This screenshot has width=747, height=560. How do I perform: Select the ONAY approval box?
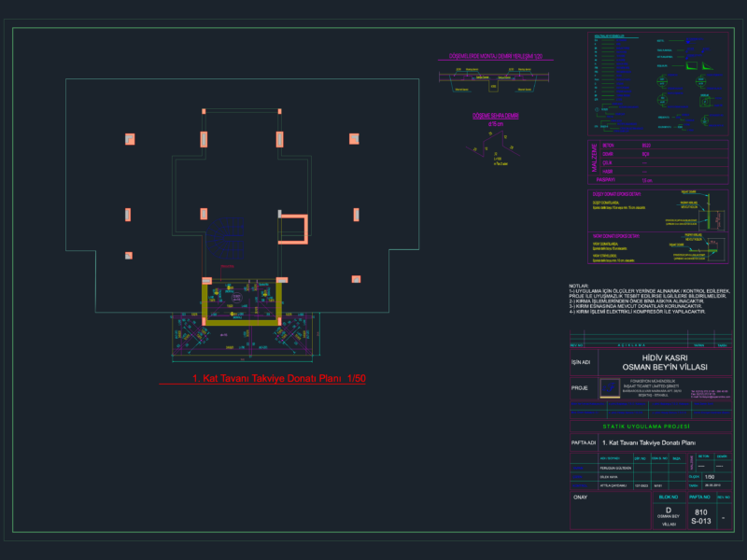(x=611, y=511)
